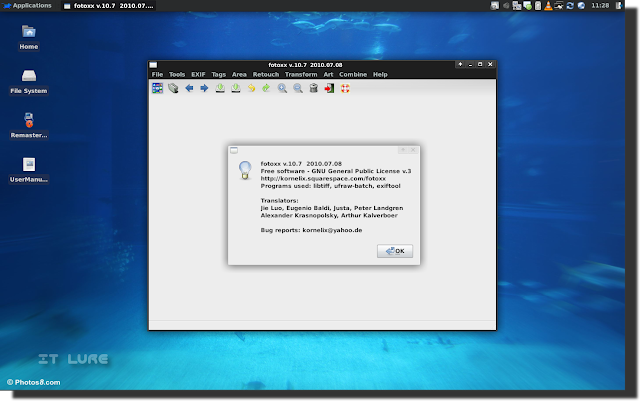Click the VLC cone tray icon
Image resolution: width=640 pixels, height=401 pixels.
click(548, 6)
